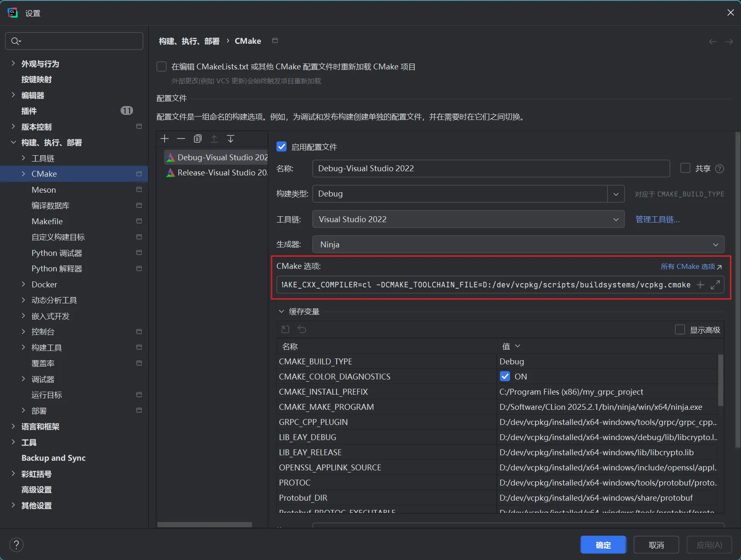Add a new CMake profile with plus icon
741x560 pixels.
165,139
